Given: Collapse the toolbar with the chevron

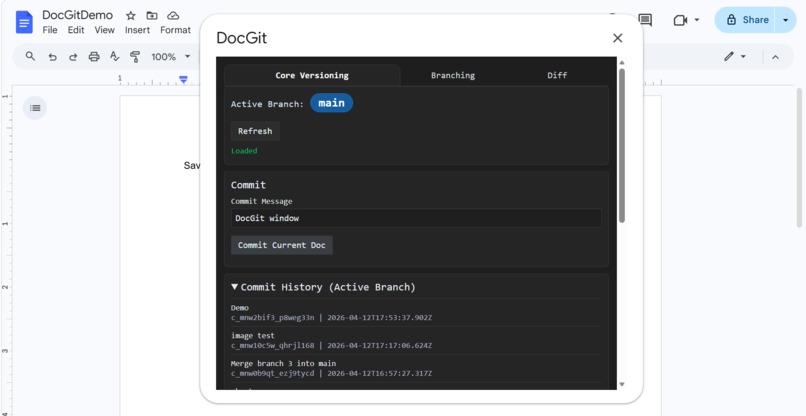Looking at the screenshot, I should [775, 57].
